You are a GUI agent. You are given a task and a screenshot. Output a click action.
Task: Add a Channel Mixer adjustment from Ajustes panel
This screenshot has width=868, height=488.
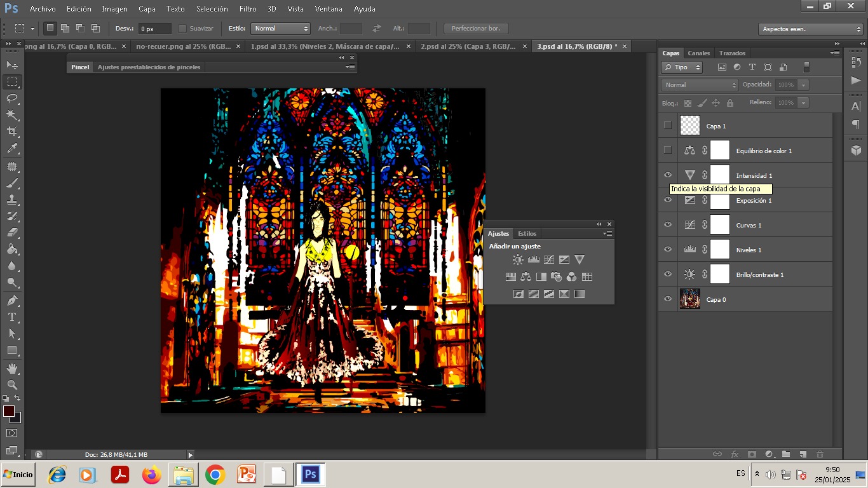pyautogui.click(x=572, y=276)
